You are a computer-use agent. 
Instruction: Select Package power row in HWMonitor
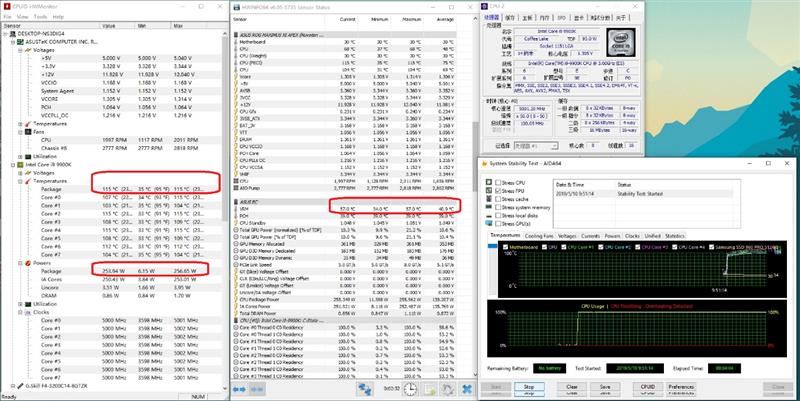tap(120, 271)
